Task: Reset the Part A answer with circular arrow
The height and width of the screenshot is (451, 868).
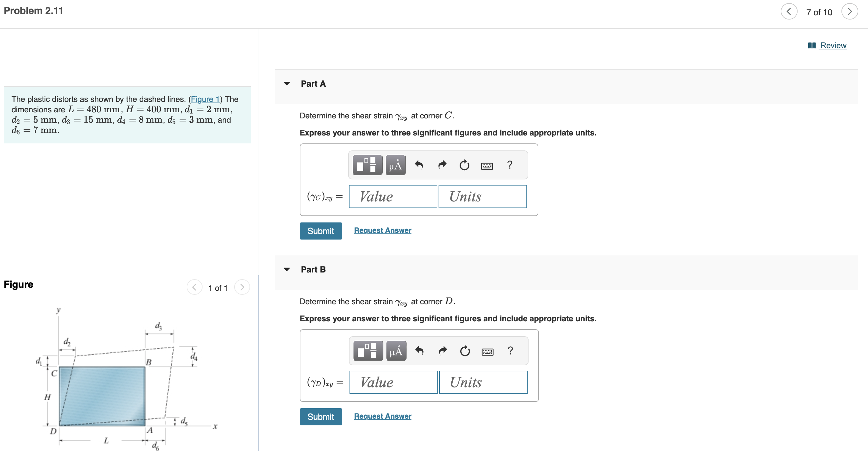Action: click(x=464, y=165)
